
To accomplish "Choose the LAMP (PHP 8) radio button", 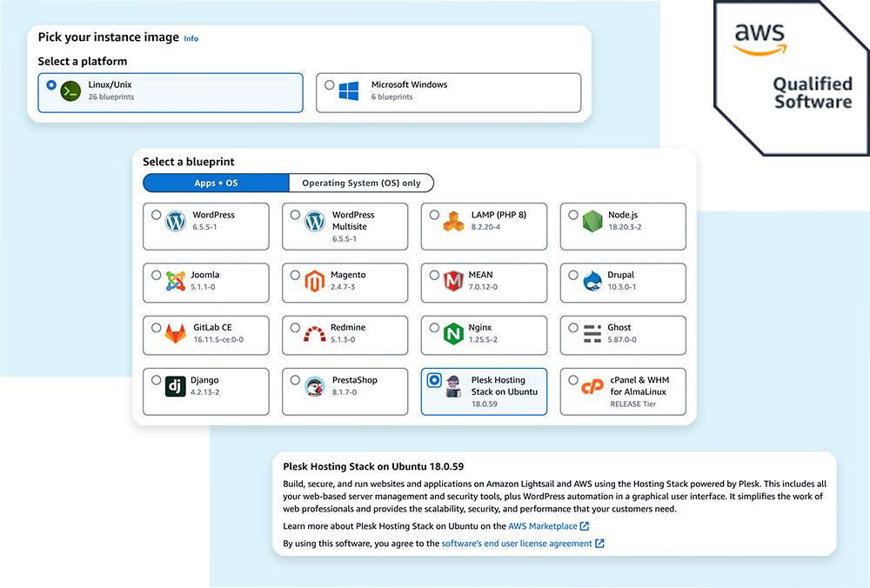I will point(434,215).
